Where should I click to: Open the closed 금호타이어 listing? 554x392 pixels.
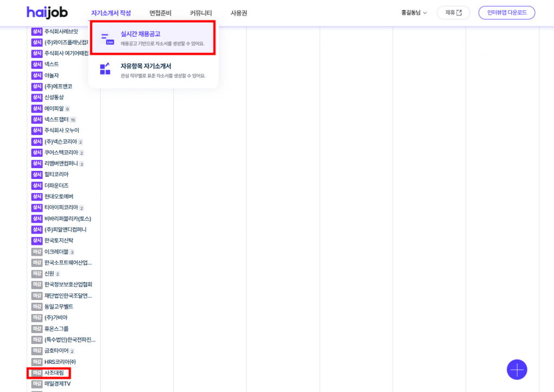pos(56,351)
